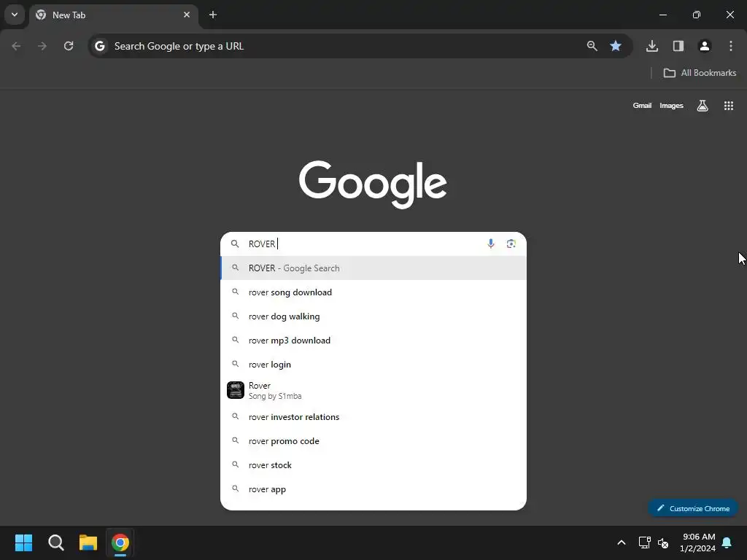The height and width of the screenshot is (560, 747).
Task: Go back using the back arrow
Action: point(16,46)
